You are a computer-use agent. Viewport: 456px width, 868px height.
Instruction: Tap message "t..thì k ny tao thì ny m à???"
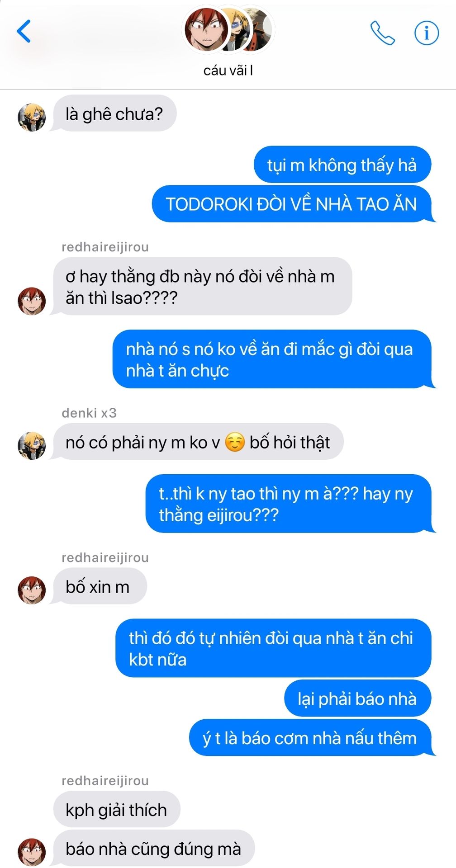tap(288, 504)
